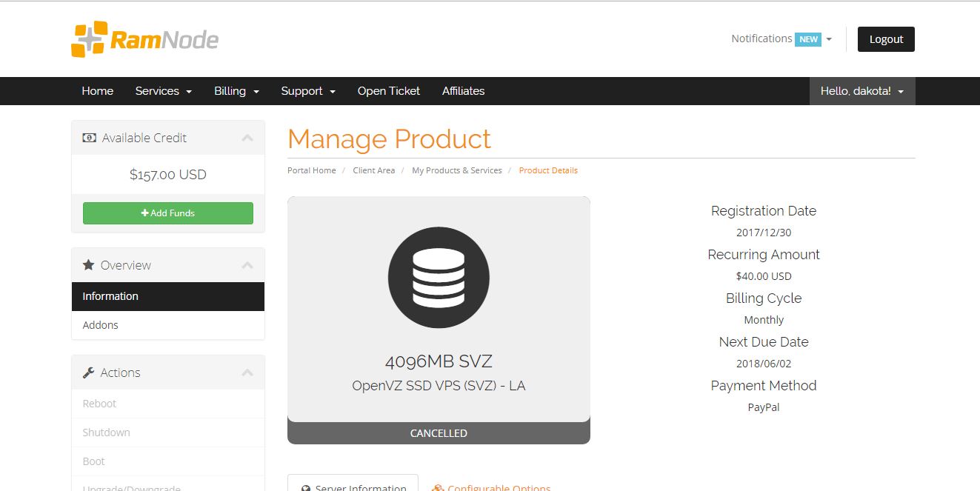
Task: Open the Hello, dakota! account menu
Action: (x=862, y=91)
